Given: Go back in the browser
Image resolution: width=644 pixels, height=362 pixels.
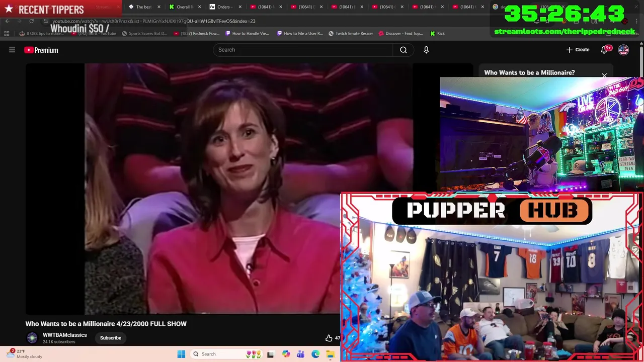Looking at the screenshot, I should (7, 21).
